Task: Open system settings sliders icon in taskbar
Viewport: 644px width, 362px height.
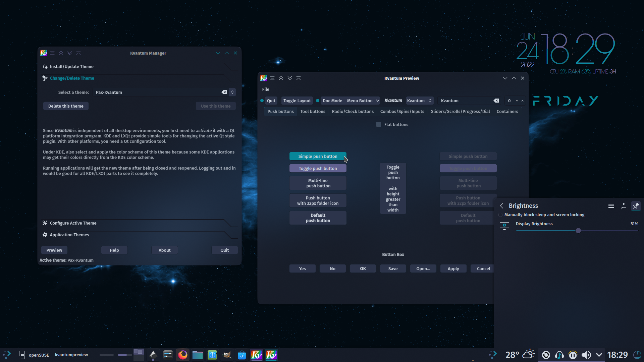Action: tap(168, 355)
